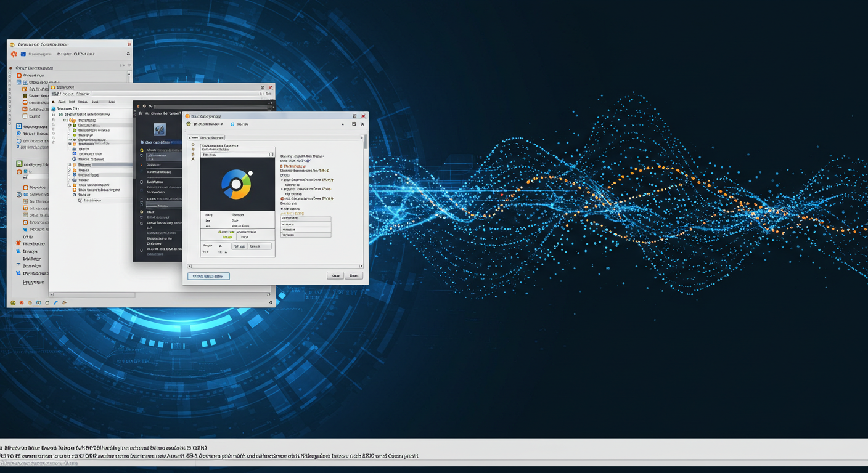The image size is (868, 473).
Task: Toggle the empty white checkbox in the back window list
Action: (25, 116)
